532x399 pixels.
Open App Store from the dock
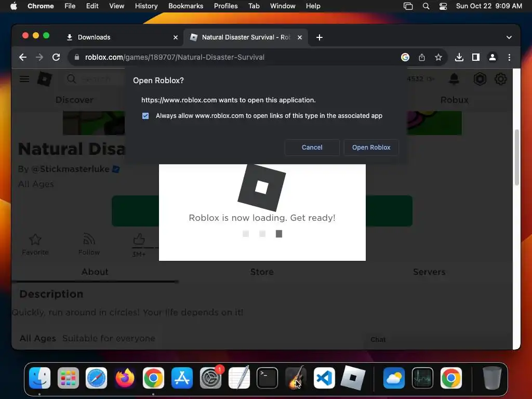(182, 378)
